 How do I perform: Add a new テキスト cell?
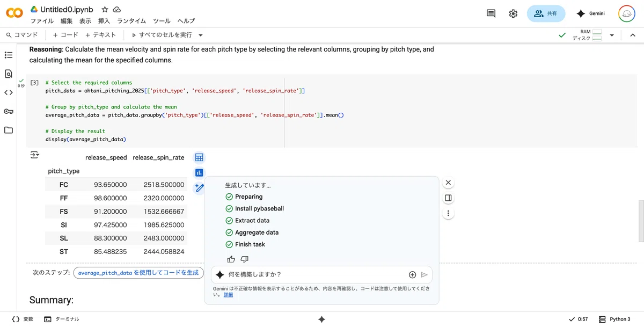[100, 35]
